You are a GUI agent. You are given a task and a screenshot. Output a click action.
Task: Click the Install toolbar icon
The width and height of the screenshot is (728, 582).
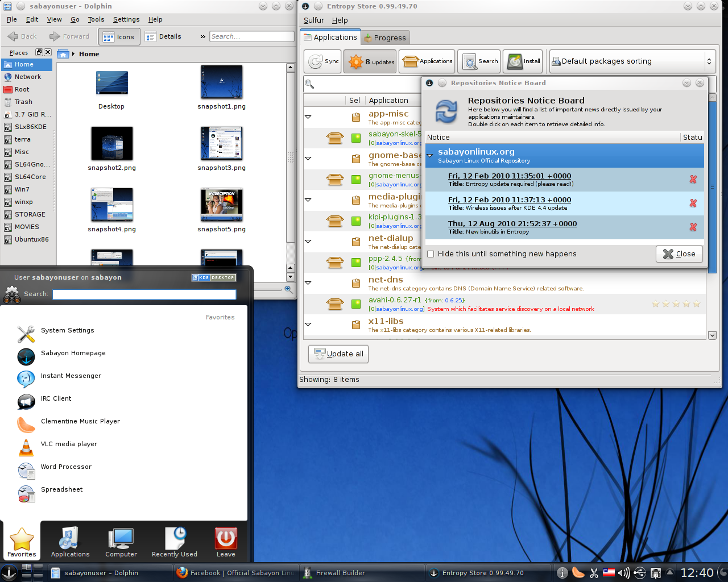pyautogui.click(x=522, y=61)
